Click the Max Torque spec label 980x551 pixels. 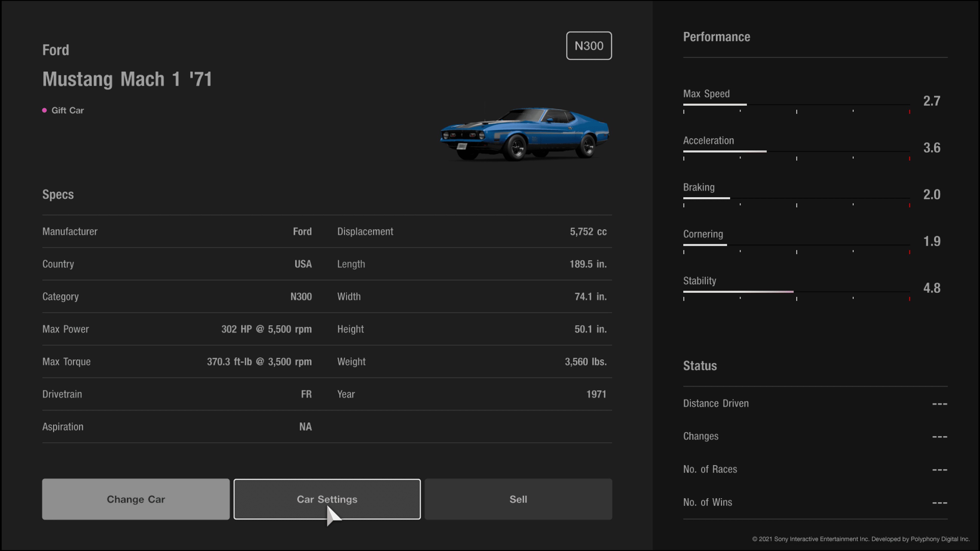click(66, 362)
